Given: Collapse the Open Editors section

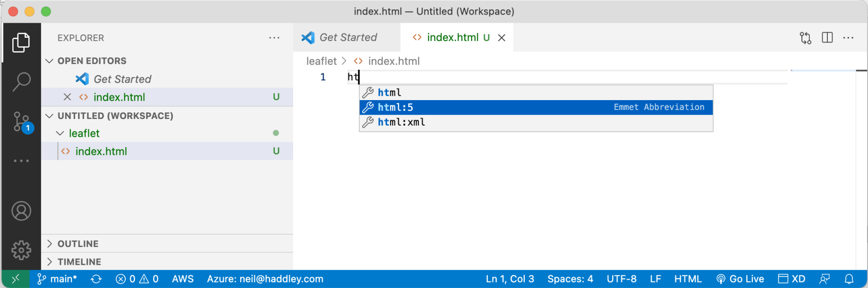Looking at the screenshot, I should [50, 61].
